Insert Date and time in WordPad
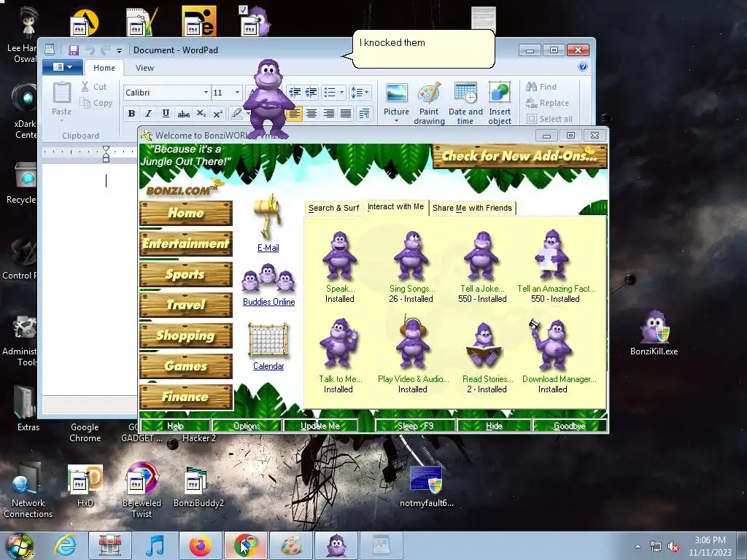Screen dimensions: 747x560 pyautogui.click(x=465, y=104)
